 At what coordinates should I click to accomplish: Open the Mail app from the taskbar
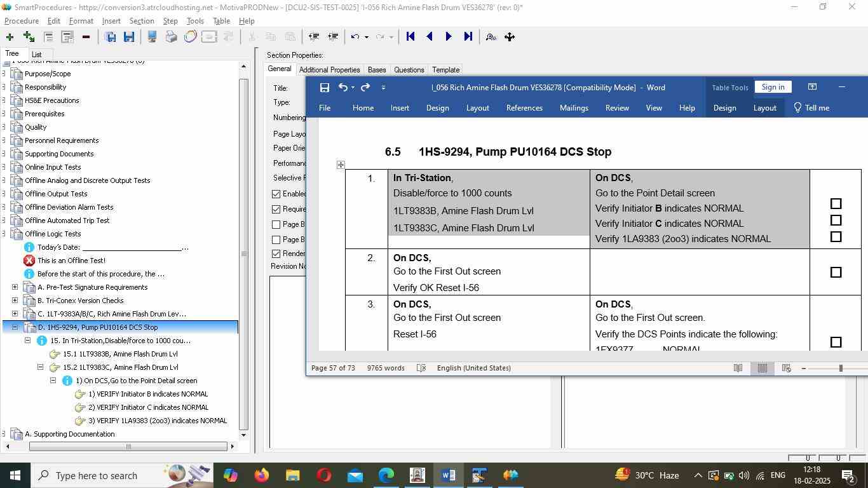point(355,475)
